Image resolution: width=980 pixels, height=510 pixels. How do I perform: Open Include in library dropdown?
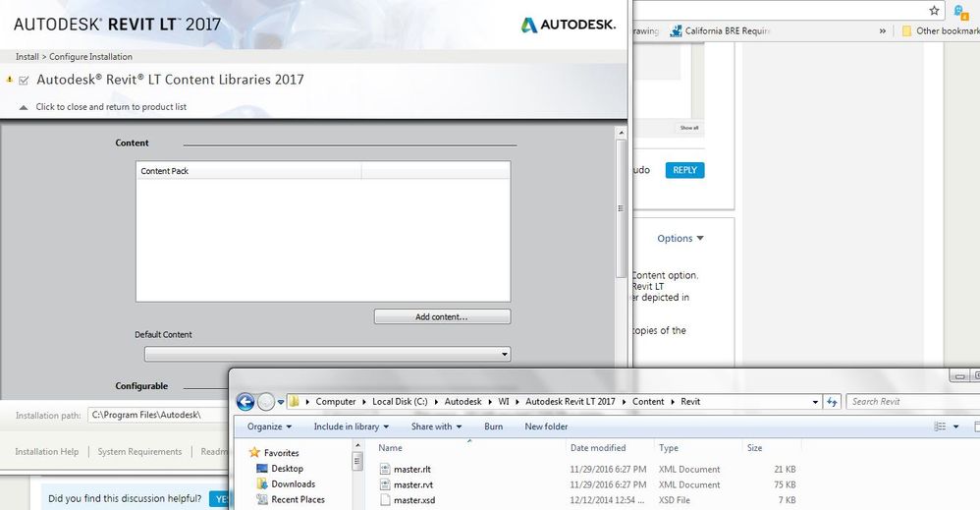[x=352, y=426]
